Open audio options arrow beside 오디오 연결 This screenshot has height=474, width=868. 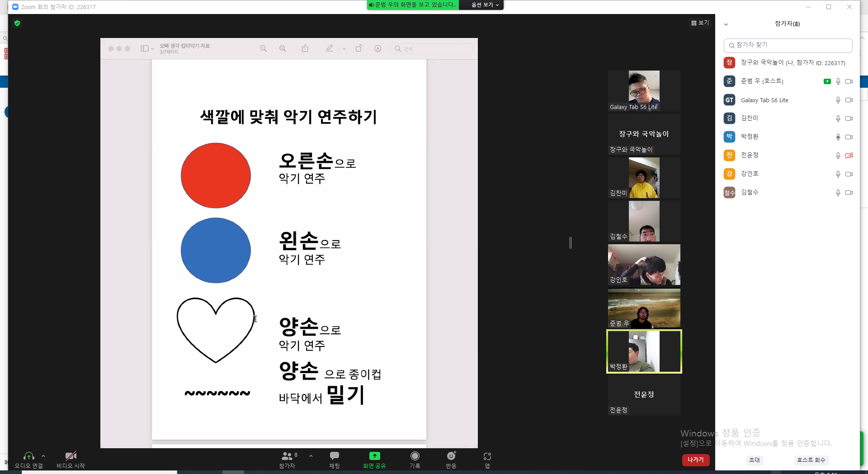(x=43, y=456)
